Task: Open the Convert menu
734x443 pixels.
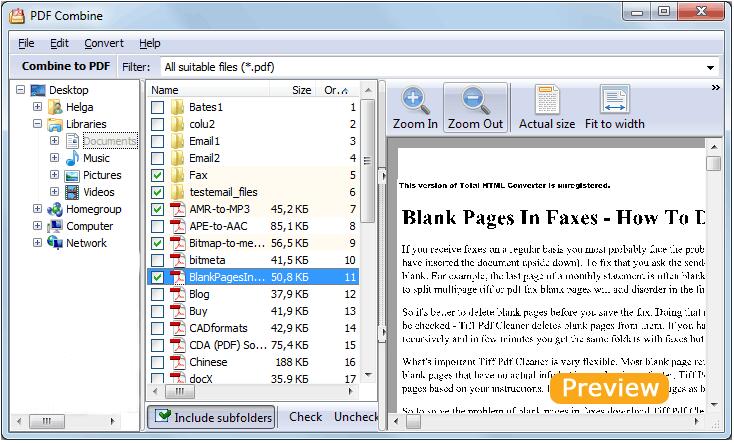Action: point(104,44)
